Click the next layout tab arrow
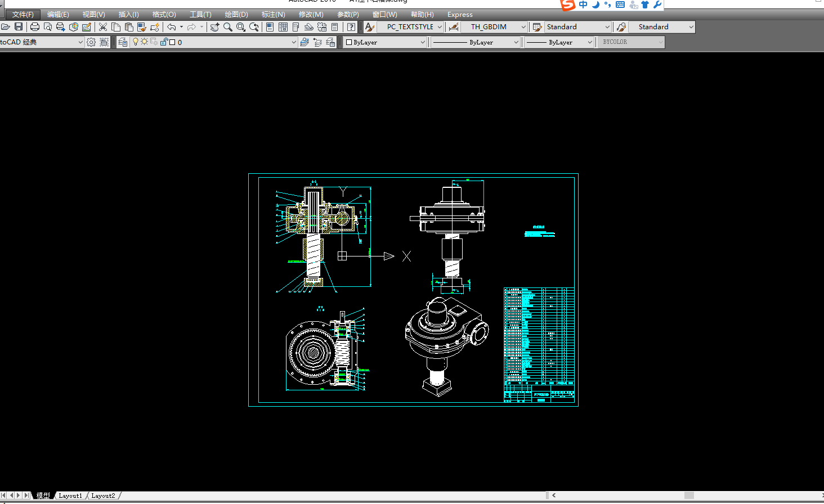The width and height of the screenshot is (824, 504). 19,496
